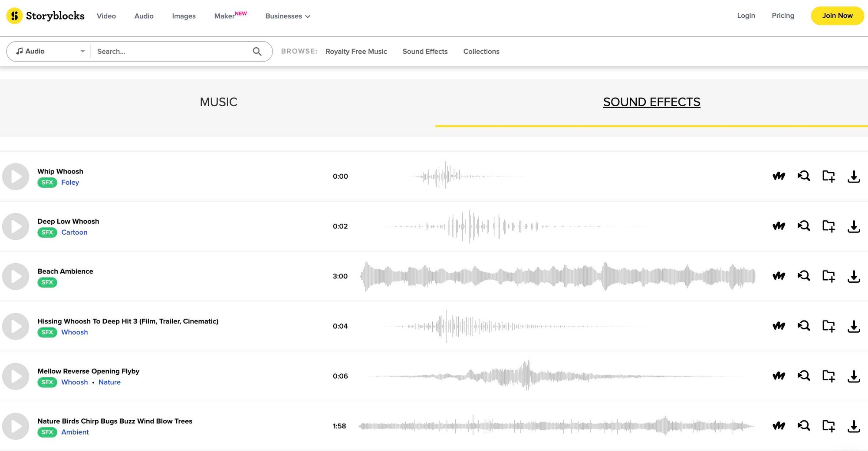
Task: Add Beach Ambience to a folder
Action: (829, 276)
